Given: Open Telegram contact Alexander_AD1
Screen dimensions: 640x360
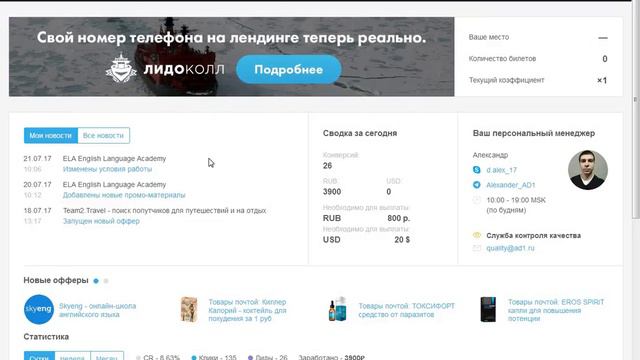Looking at the screenshot, I should click(511, 185).
